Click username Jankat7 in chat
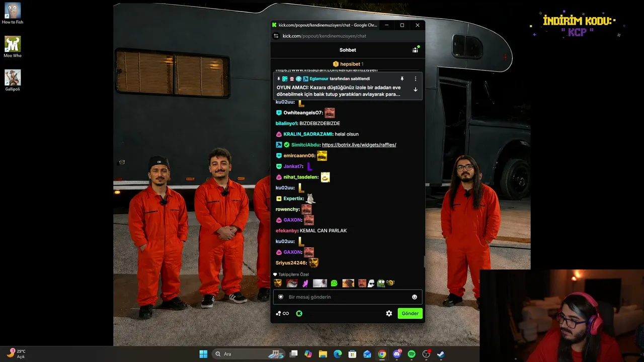The height and width of the screenshot is (362, 644). tap(293, 166)
